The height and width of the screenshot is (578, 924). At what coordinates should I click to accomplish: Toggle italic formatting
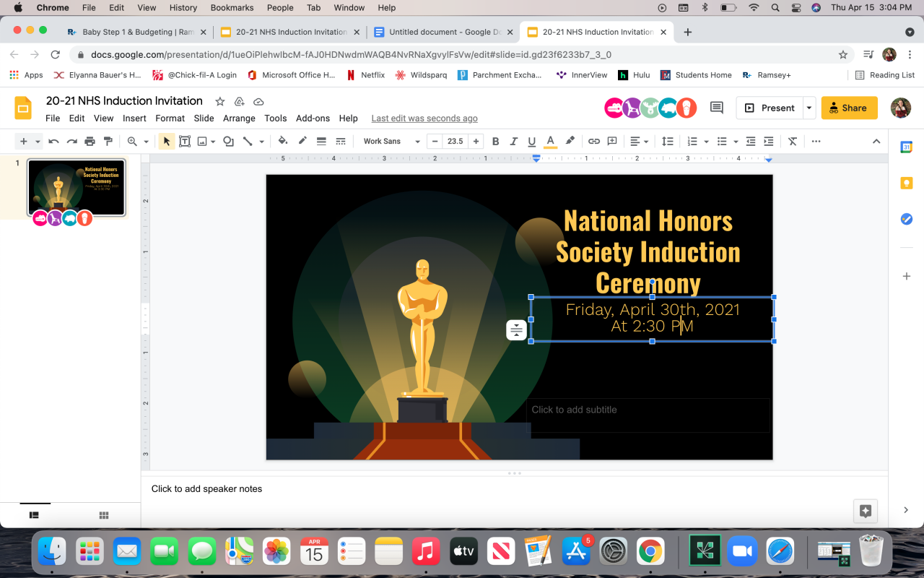514,142
